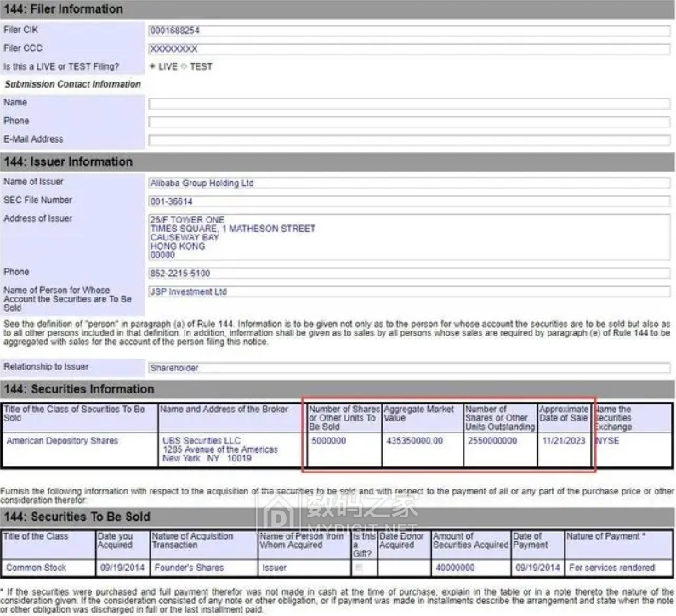Click the '144: Issuer Information' section header
The width and height of the screenshot is (676, 616).
point(338,161)
